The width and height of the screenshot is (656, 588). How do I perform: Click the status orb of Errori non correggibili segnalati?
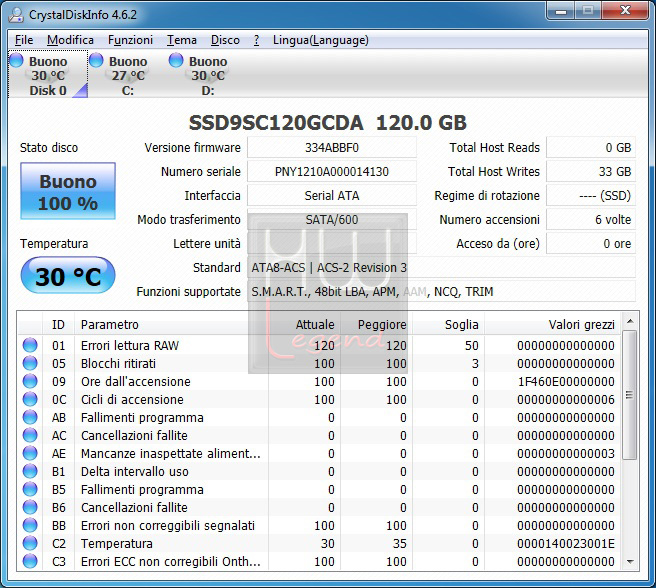coord(30,525)
